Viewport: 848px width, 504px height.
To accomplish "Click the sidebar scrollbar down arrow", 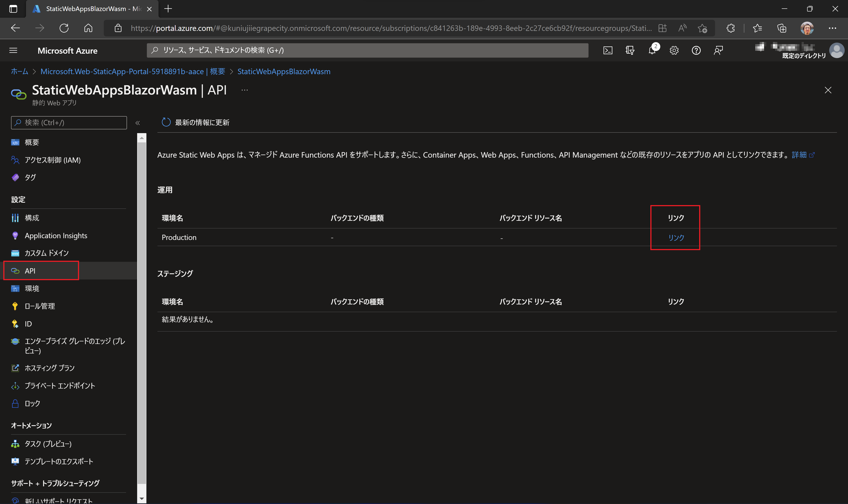I will click(x=142, y=499).
